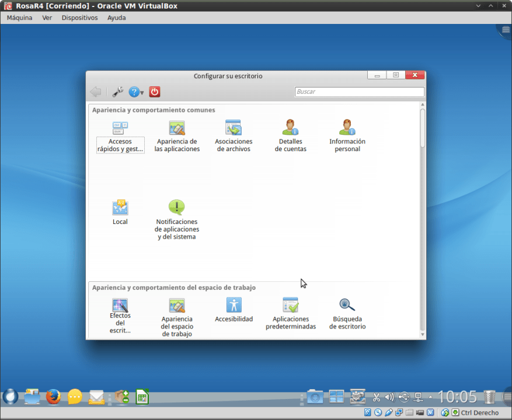Click the Buscar search field
This screenshot has height=420, width=512.
[359, 92]
